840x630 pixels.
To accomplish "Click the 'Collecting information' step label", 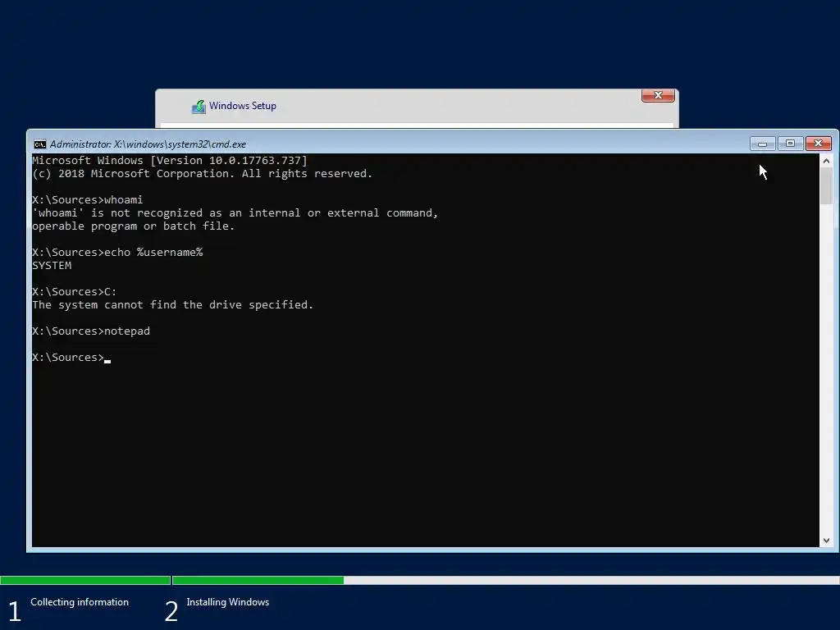I will 80,602.
